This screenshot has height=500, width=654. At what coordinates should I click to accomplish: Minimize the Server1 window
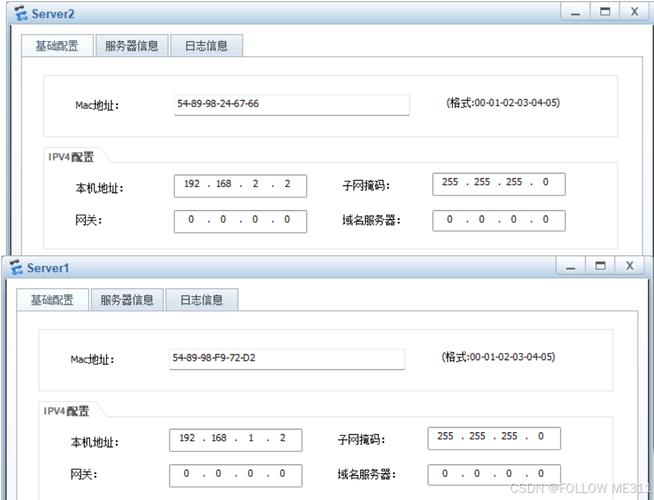click(x=571, y=266)
